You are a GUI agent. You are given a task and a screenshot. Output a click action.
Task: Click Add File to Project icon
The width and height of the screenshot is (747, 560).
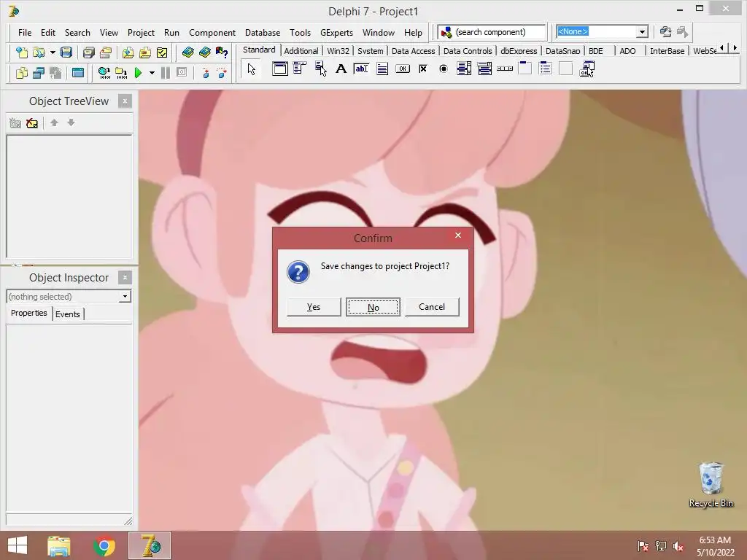128,52
